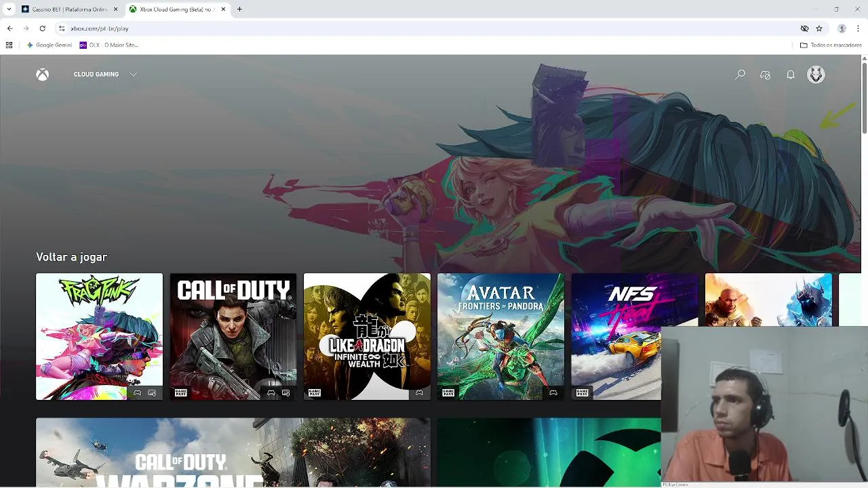Expand the Cloud Gaming dropdown chevron
The height and width of the screenshot is (488, 868).
133,75
